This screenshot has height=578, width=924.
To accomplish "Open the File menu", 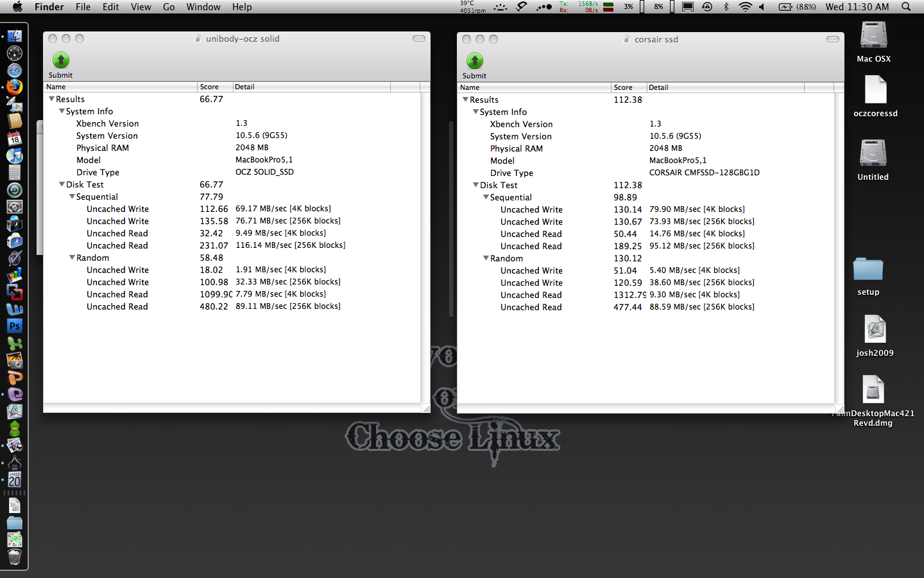I will click(x=83, y=7).
